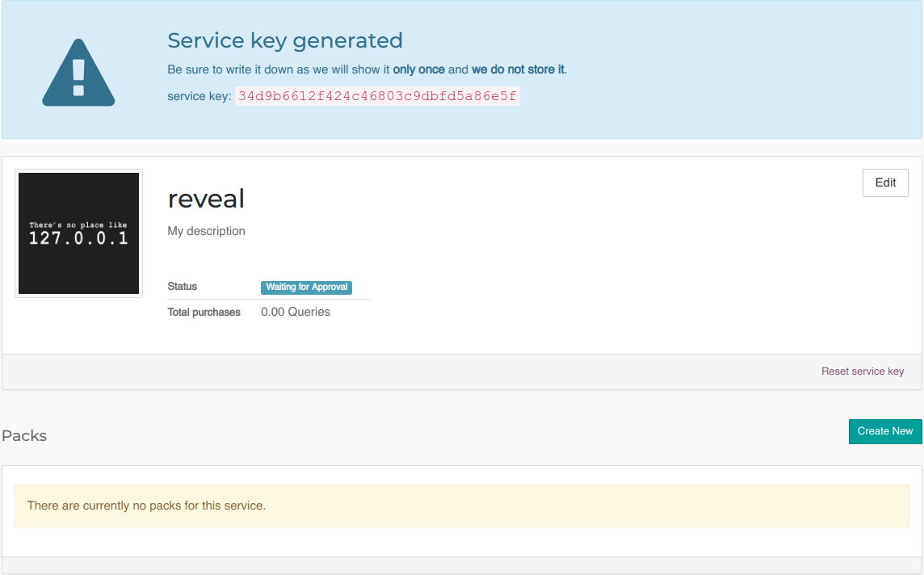Select the generated service key code

coord(377,96)
